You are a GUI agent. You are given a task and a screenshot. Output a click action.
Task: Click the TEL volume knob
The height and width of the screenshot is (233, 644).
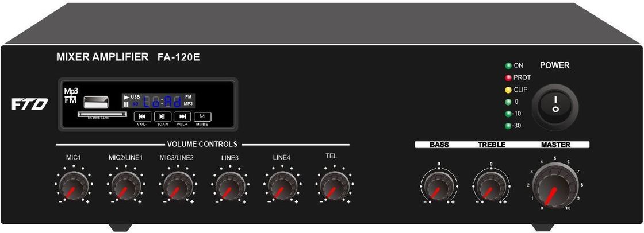coord(335,186)
